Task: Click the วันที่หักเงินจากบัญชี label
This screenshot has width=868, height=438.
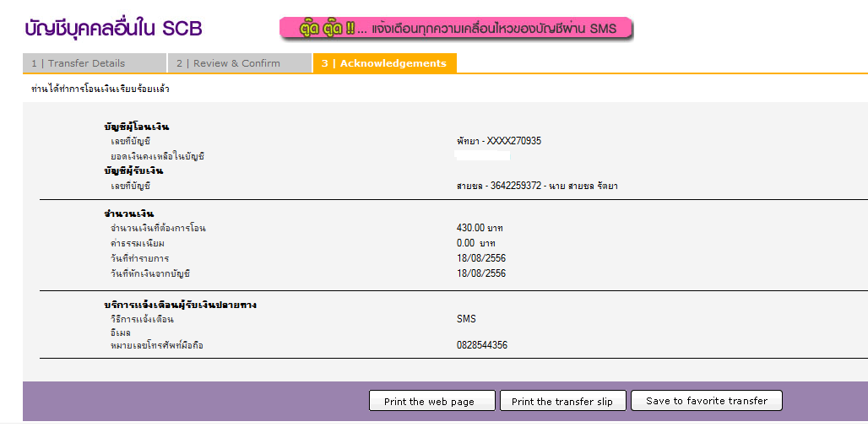Action: coord(150,273)
